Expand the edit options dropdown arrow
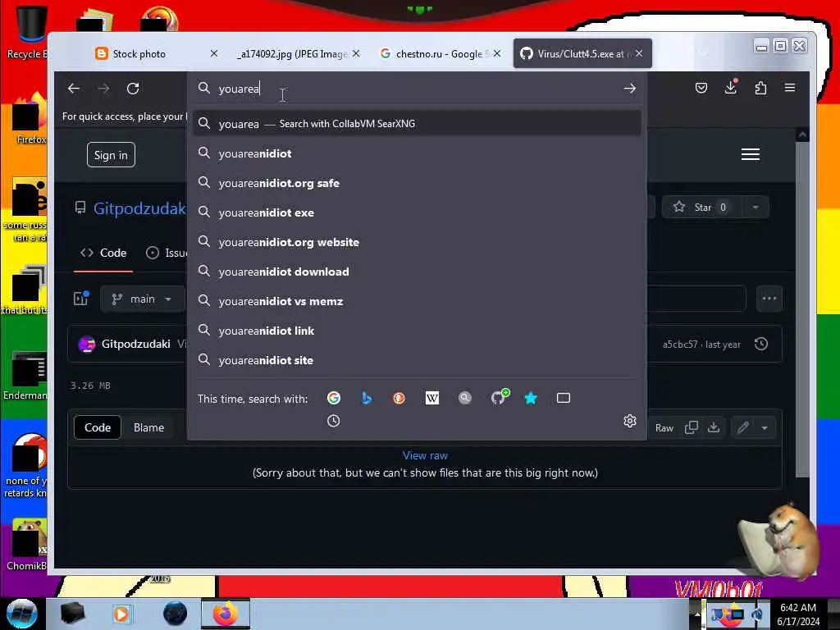Image resolution: width=840 pixels, height=630 pixels. [765, 427]
